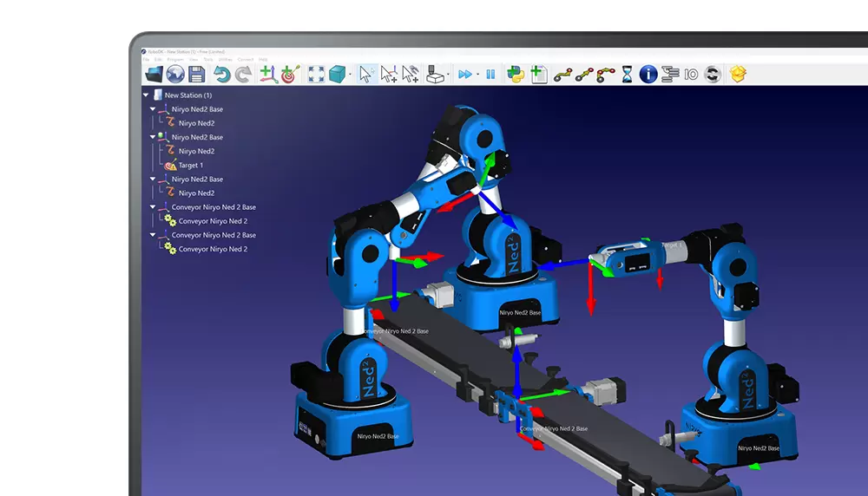Collapse the first Conveyor Niryo Ned 2 Base node

pyautogui.click(x=153, y=207)
